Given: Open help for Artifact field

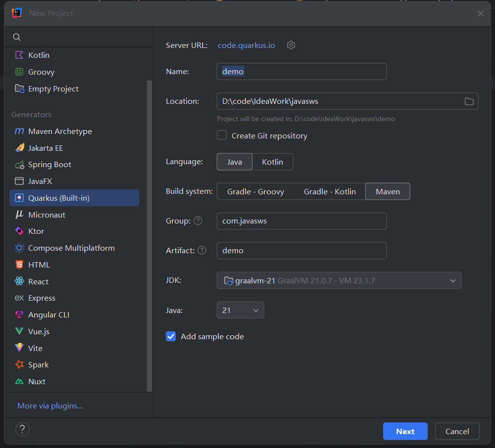Looking at the screenshot, I should tap(202, 250).
